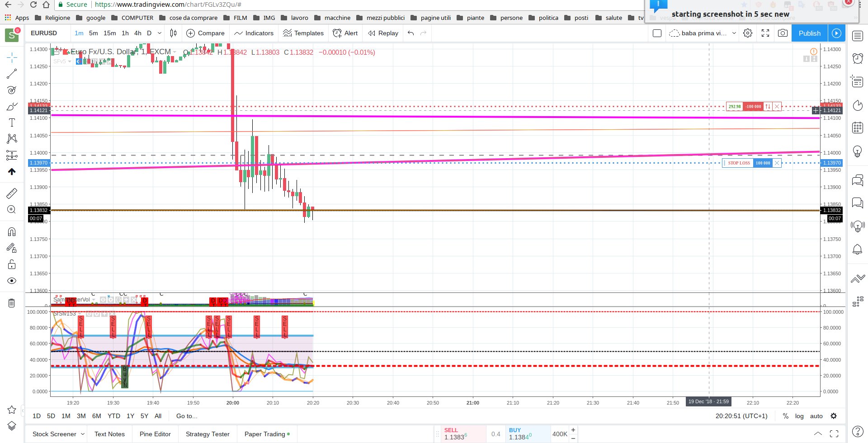Show the ideas lightbulb panel

[858, 151]
